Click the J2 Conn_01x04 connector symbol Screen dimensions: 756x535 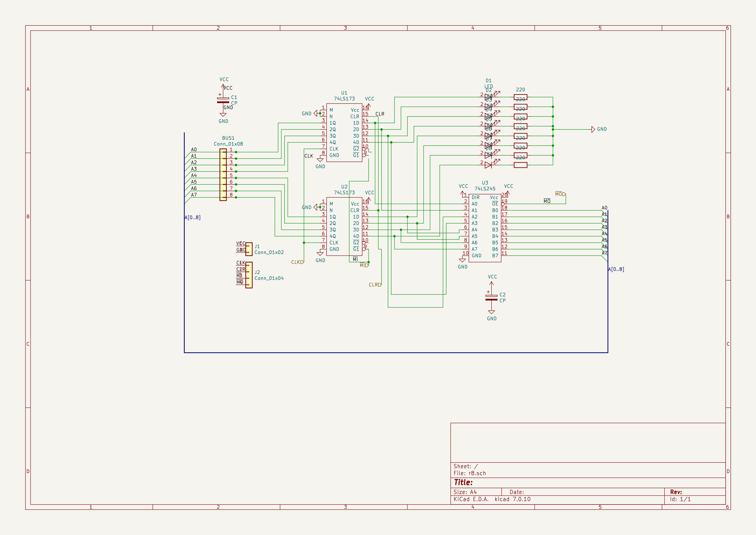249,275
